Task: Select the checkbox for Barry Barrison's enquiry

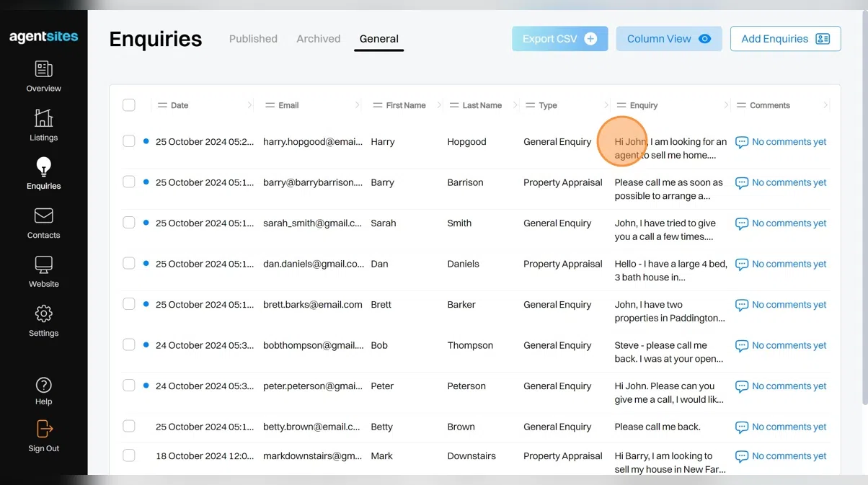Action: [x=129, y=182]
